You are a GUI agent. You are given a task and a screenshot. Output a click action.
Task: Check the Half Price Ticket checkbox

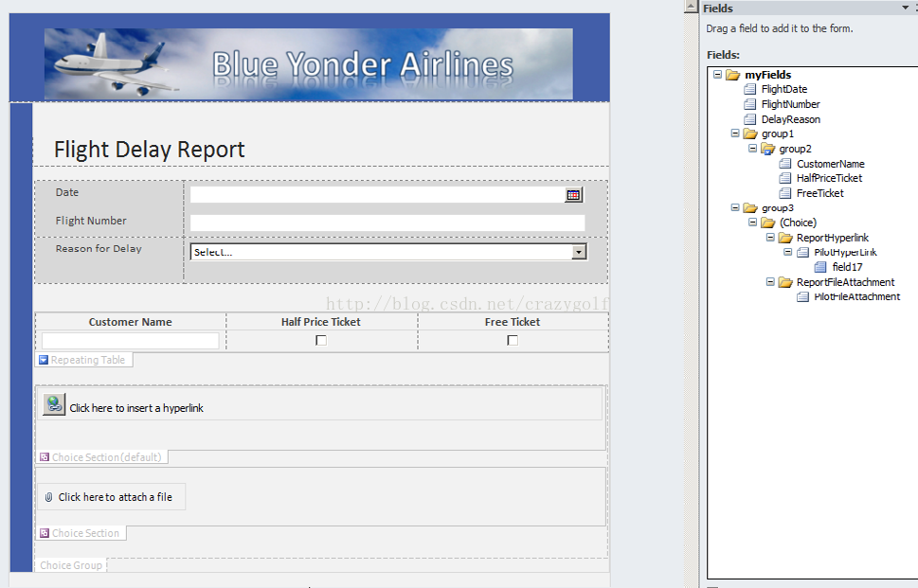click(x=321, y=340)
